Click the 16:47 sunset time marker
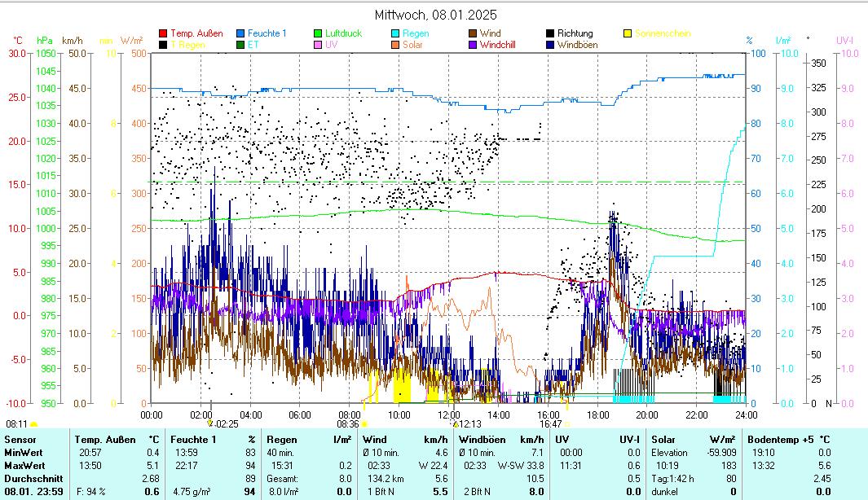The width and height of the screenshot is (868, 500). tap(550, 423)
